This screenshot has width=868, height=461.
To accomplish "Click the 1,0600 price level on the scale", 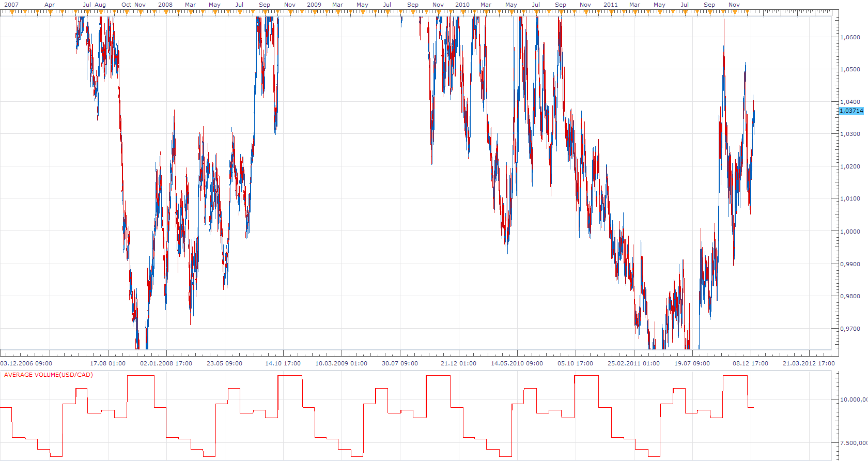I will [x=850, y=37].
